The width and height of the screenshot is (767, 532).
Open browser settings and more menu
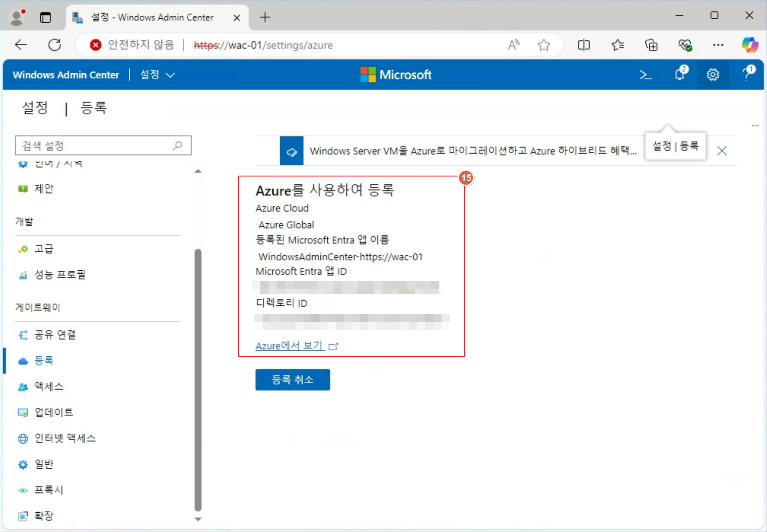point(718,45)
